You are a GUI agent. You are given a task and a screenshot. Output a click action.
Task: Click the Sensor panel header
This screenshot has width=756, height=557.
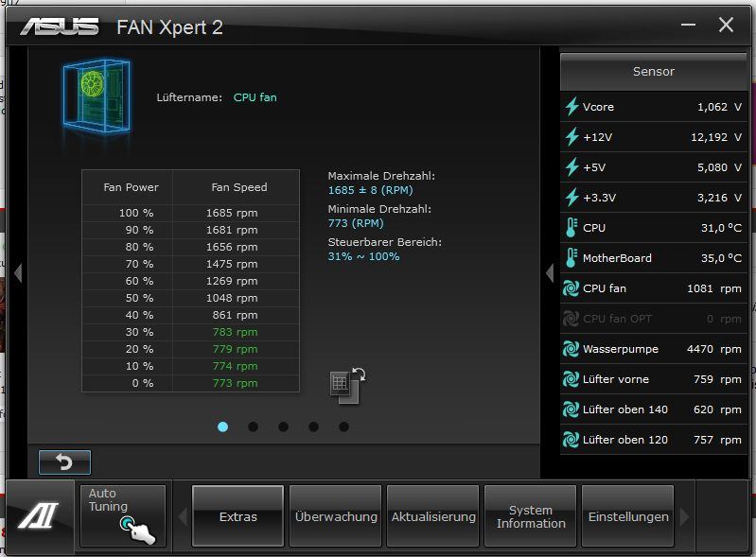click(653, 72)
